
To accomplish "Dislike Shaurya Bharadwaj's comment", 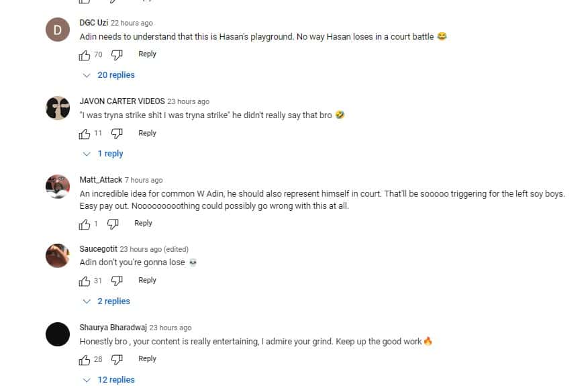I will [117, 359].
